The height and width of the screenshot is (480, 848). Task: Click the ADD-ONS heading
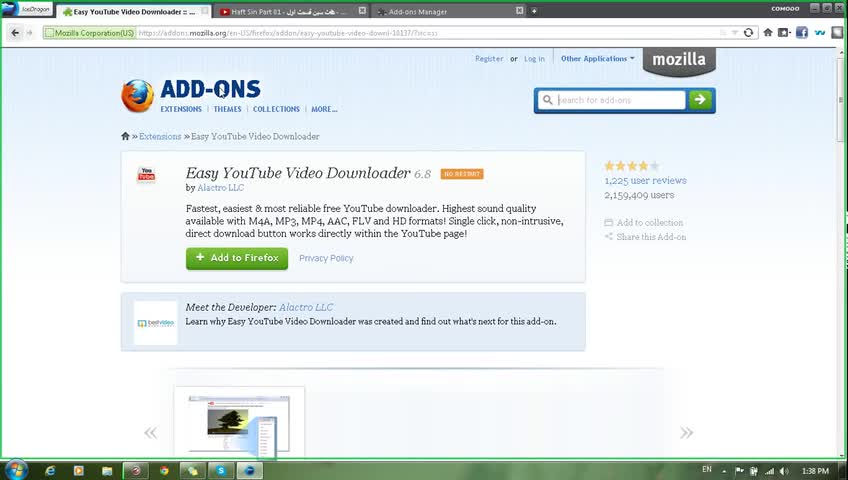point(210,89)
